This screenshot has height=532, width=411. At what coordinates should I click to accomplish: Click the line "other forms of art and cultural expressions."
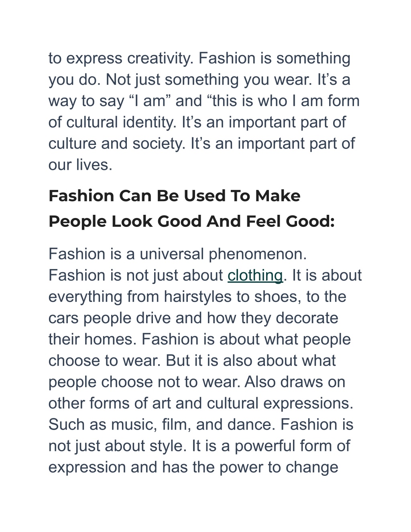201,403
